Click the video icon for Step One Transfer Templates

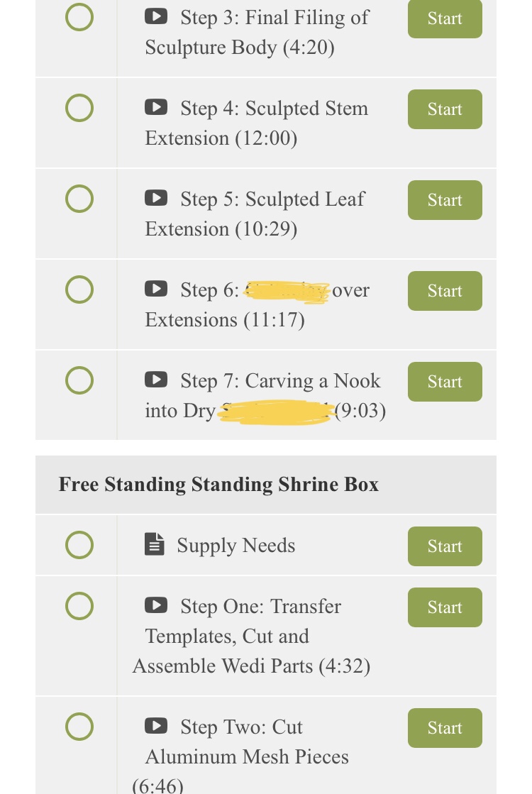pos(156,605)
